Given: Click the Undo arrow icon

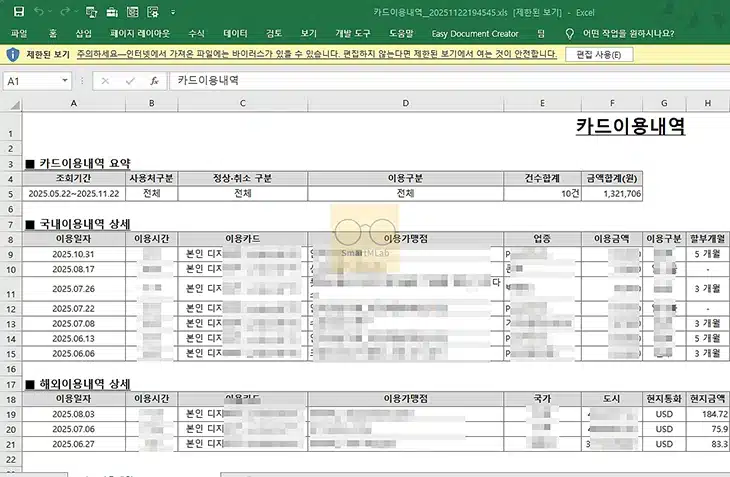Looking at the screenshot, I should 39,12.
